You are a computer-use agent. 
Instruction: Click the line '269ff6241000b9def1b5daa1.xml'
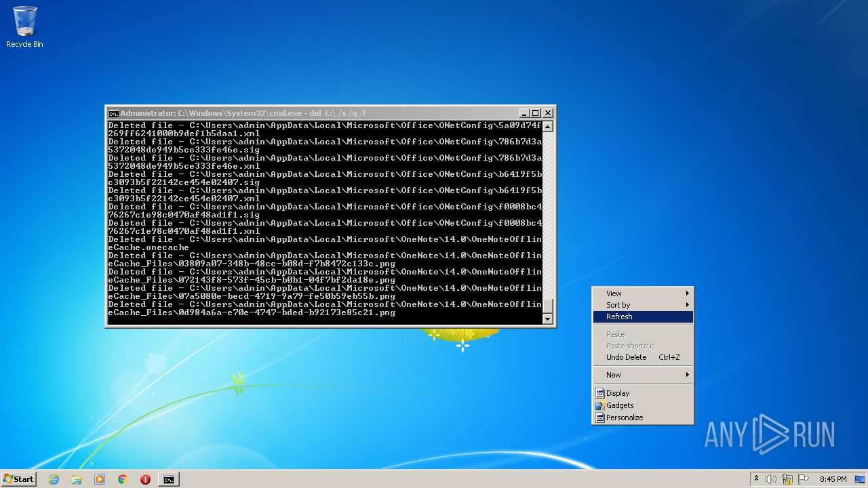pyautogui.click(x=184, y=134)
